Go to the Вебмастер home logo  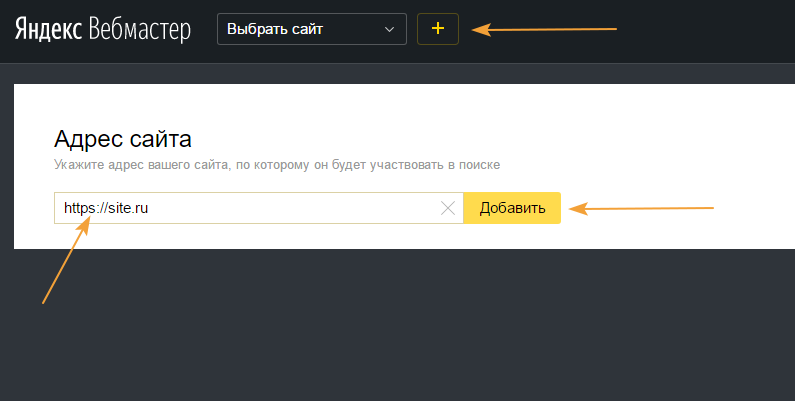point(139,30)
